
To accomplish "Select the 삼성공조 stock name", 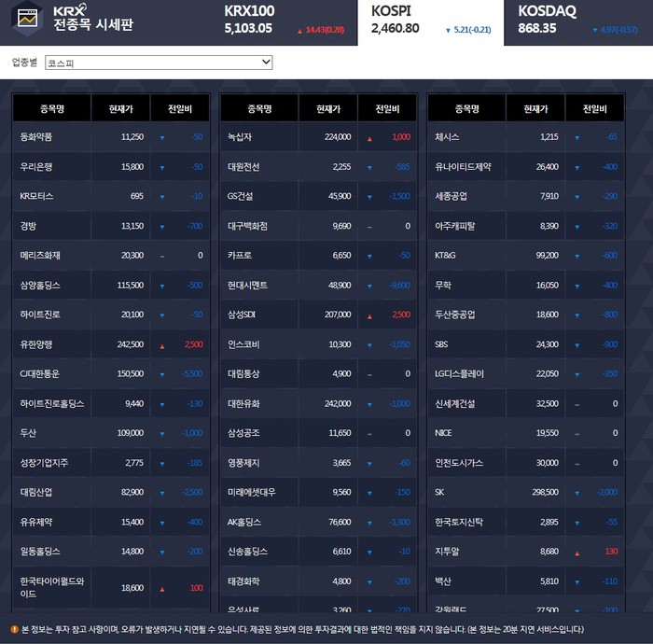I will pos(243,433).
